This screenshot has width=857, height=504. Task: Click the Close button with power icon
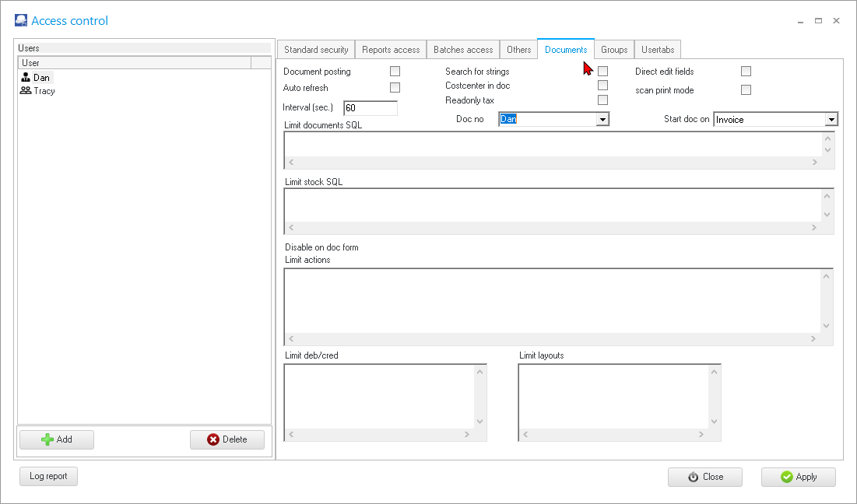(x=704, y=477)
